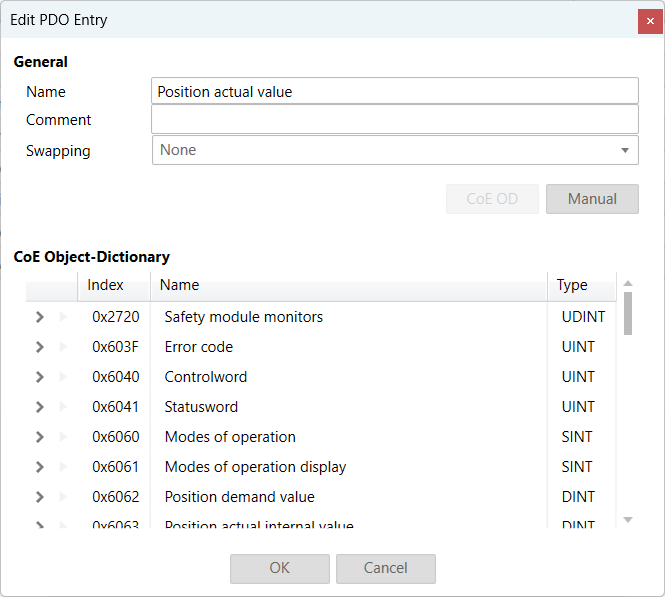Viewport: 665px width, 597px height.
Task: Expand the Position demand value row
Action: [x=40, y=497]
